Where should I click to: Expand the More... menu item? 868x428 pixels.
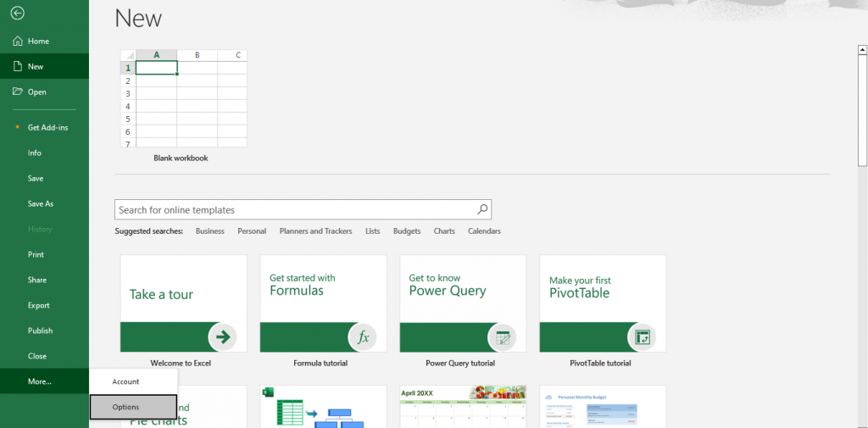pos(39,381)
